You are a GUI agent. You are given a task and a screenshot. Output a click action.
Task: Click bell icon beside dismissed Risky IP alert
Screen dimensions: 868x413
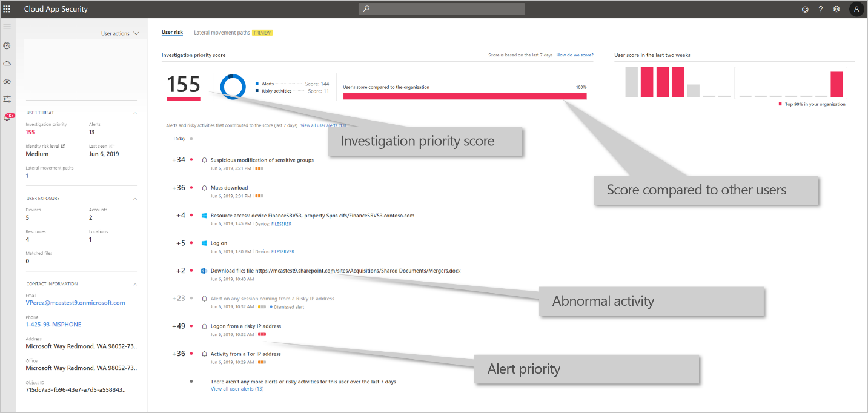[x=204, y=299]
